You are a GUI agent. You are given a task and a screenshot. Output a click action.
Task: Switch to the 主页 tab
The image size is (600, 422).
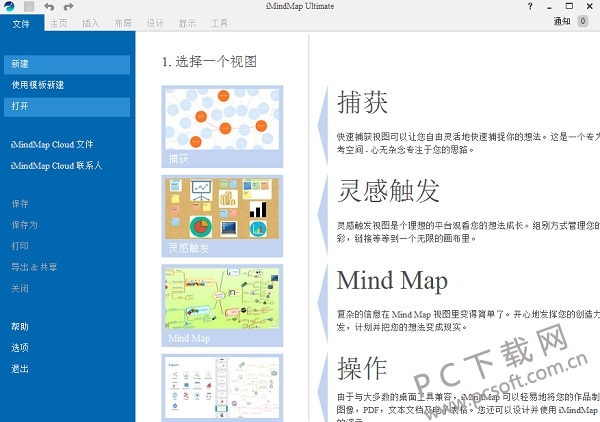tap(59, 23)
